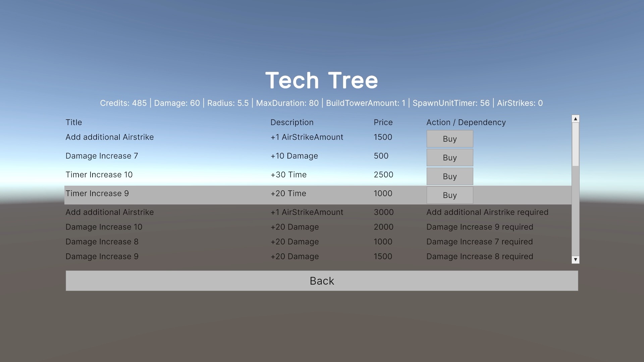Click the Title column header
The image size is (644, 362).
[x=73, y=122]
